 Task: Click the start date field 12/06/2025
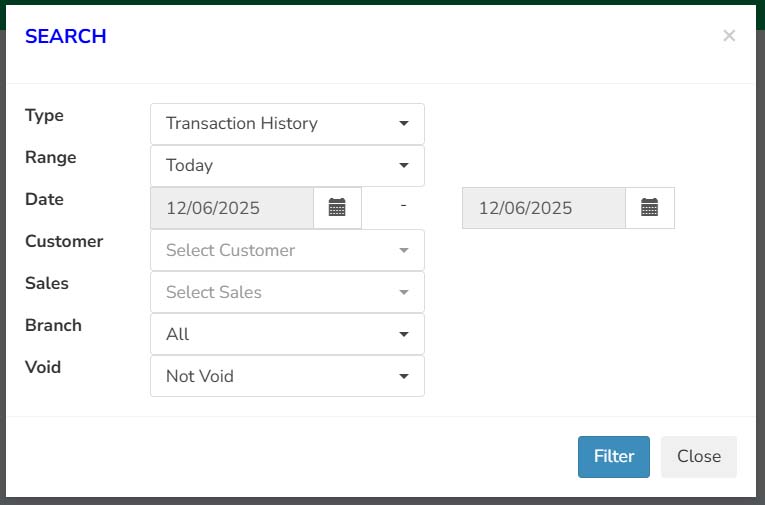pos(232,208)
